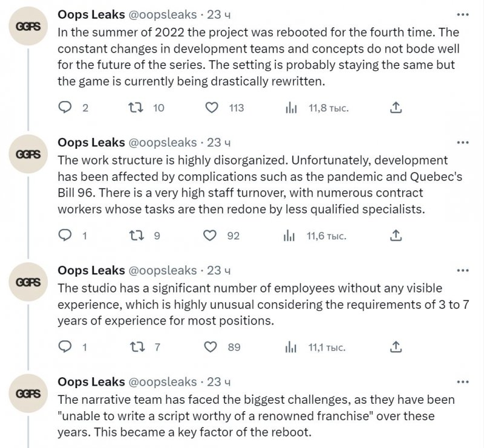Open the tweet text about narrative team challenges
This screenshot has height=448, width=484.
tap(254, 417)
